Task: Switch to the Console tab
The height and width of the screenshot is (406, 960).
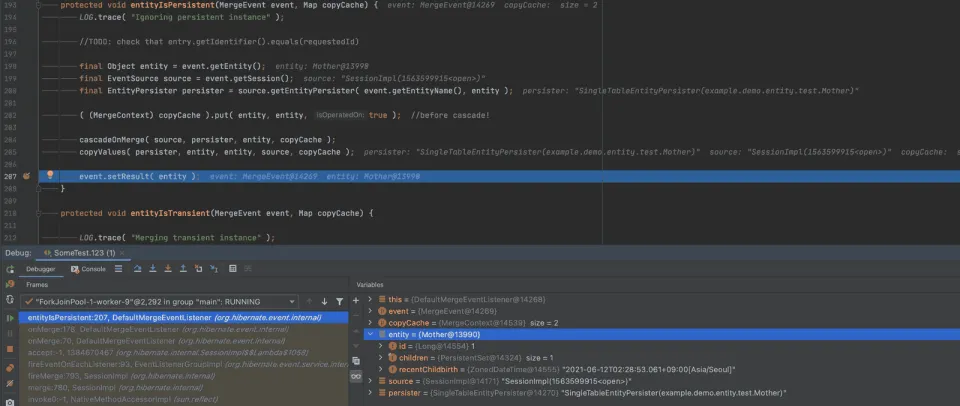Action: tap(88, 269)
